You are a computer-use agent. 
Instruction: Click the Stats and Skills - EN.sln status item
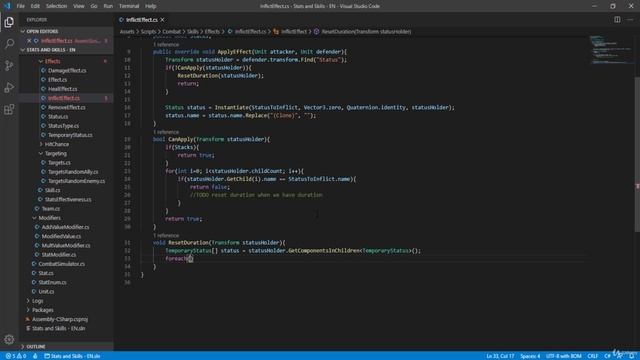point(72,356)
